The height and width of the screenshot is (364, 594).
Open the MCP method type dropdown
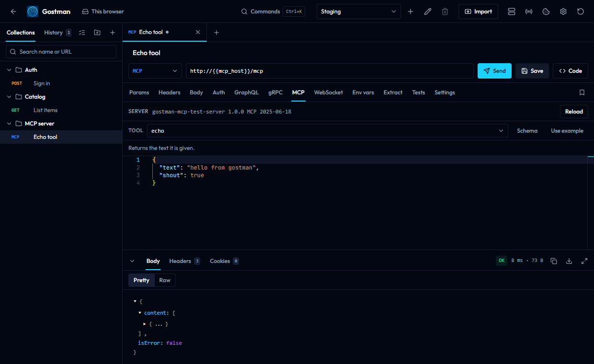[x=155, y=71]
